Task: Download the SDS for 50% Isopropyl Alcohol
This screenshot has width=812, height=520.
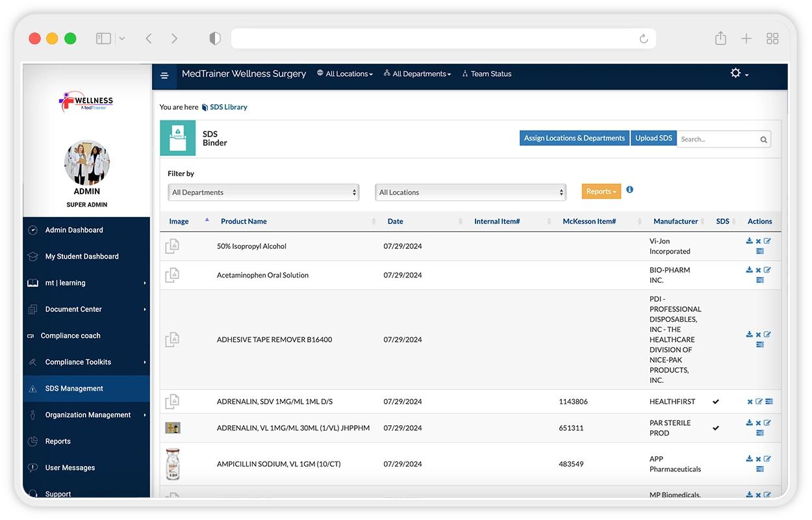Action: click(x=748, y=240)
